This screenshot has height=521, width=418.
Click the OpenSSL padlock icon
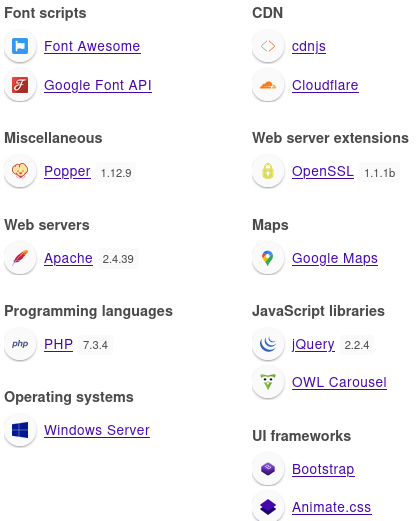268,171
